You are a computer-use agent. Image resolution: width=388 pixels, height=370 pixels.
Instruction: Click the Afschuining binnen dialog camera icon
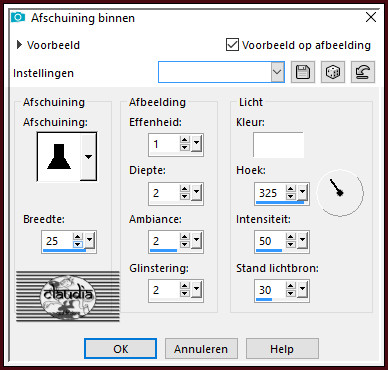[x=18, y=17]
